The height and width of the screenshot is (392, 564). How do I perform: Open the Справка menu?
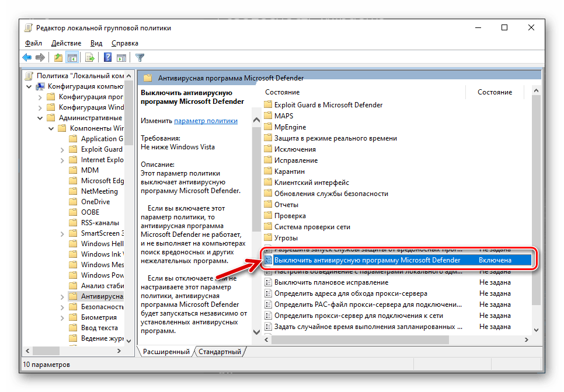pos(125,43)
